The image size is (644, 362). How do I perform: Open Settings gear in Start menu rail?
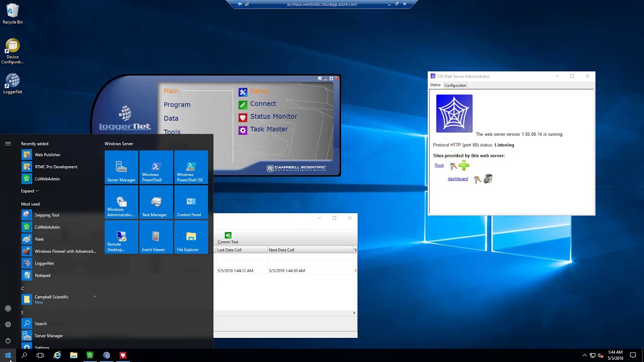point(8,324)
